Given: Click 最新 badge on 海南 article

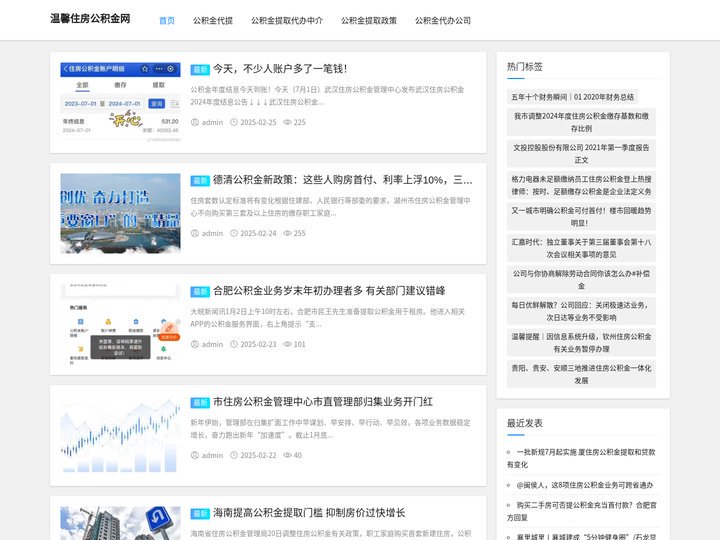Looking at the screenshot, I should [200, 514].
